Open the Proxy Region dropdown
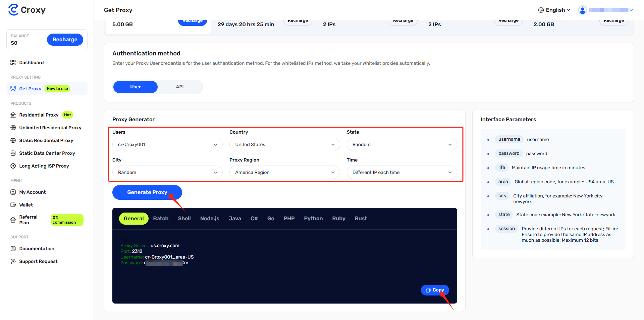The height and width of the screenshot is (320, 644). pos(284,172)
